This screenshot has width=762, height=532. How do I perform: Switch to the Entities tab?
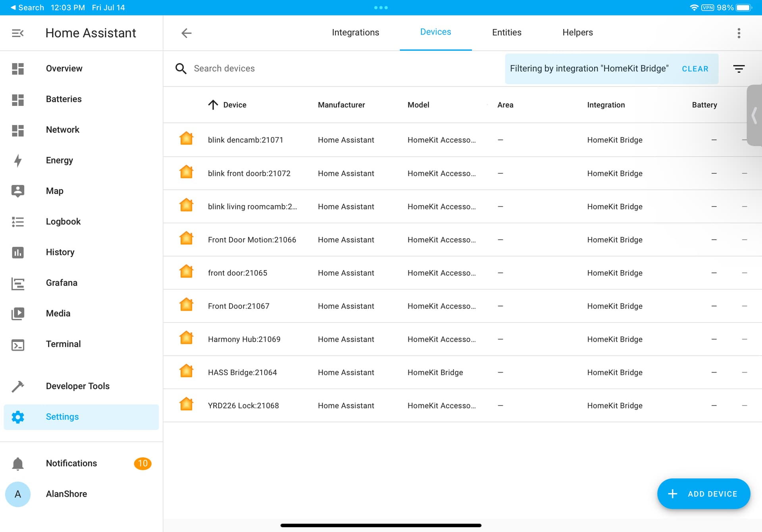pos(506,32)
